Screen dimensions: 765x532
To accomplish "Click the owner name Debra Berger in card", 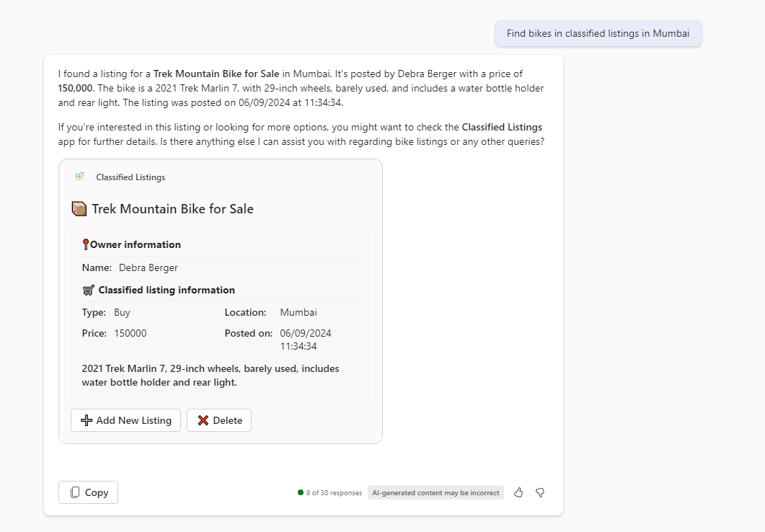I will pyautogui.click(x=149, y=267).
